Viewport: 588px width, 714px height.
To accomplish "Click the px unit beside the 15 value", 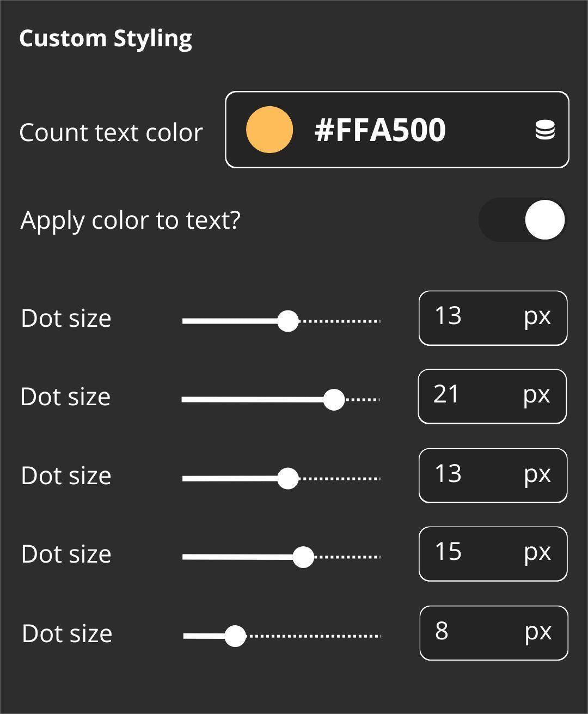I will [537, 553].
